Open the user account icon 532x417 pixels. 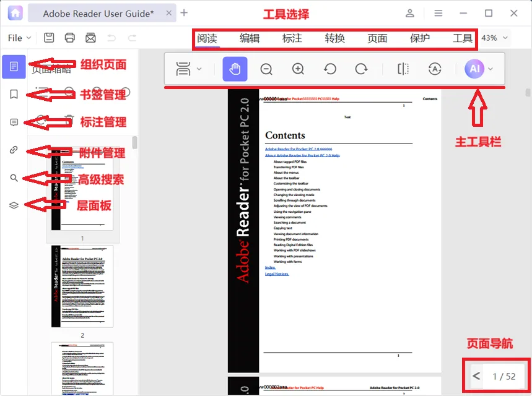tap(410, 13)
